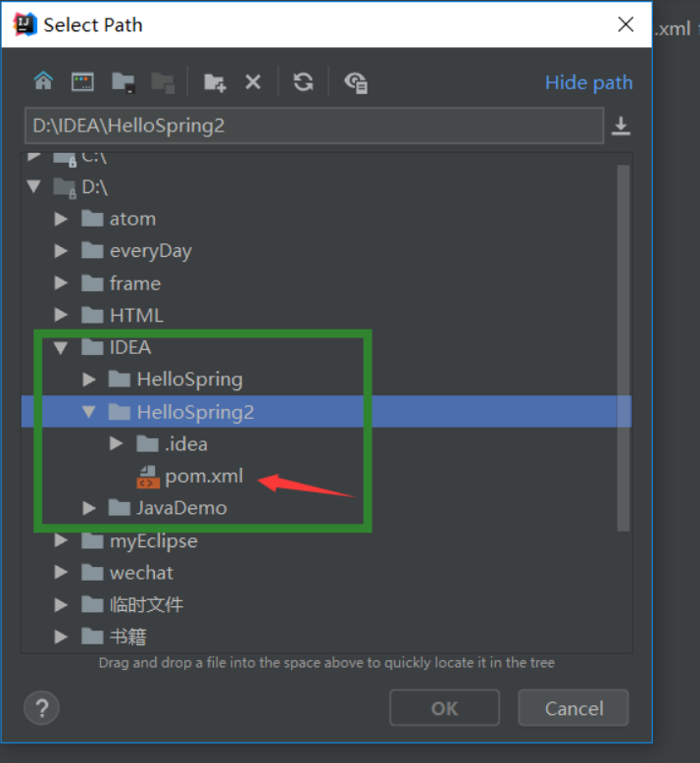The height and width of the screenshot is (763, 700).
Task: Open path history download arrow
Action: [621, 127]
